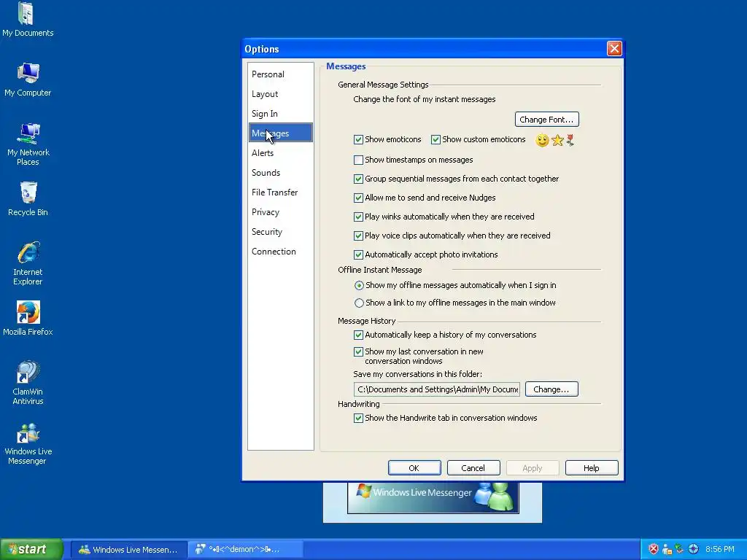Image resolution: width=747 pixels, height=560 pixels.
Task: Toggle Show the Handwrite tab checkbox
Action: pos(358,418)
